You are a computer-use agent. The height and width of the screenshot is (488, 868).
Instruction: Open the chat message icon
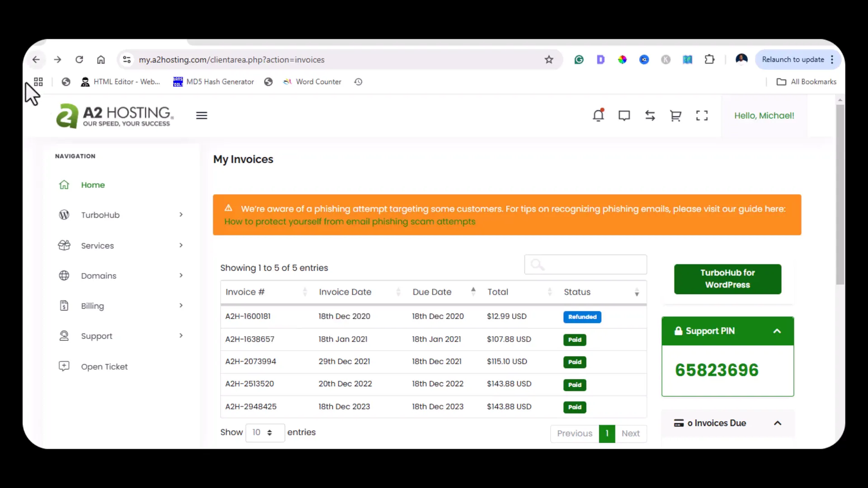tap(624, 116)
